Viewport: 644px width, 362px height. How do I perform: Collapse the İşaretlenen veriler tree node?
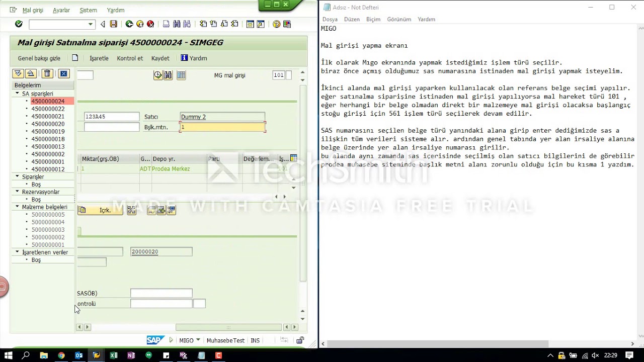(x=17, y=252)
